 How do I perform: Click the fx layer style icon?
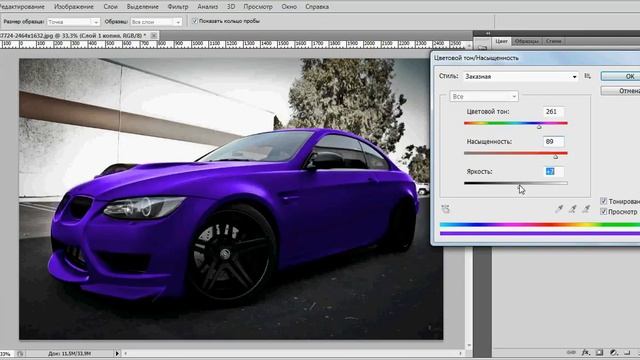(585, 352)
